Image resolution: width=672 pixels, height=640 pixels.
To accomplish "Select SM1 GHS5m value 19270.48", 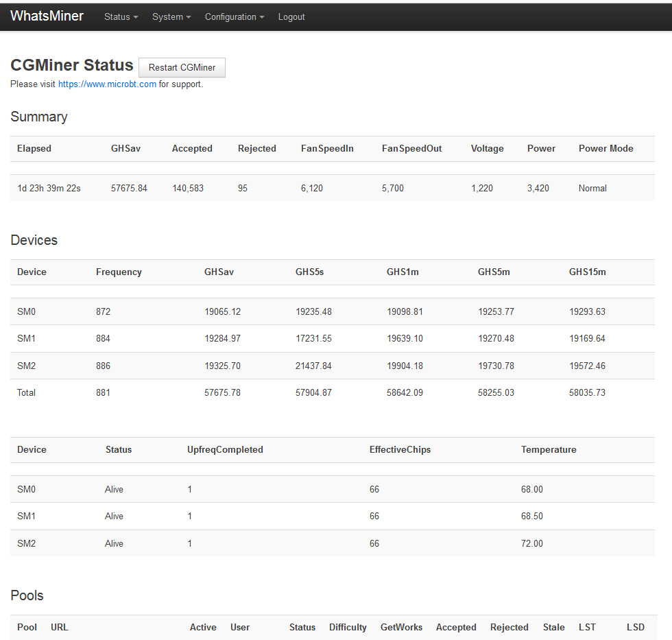I will [x=496, y=339].
